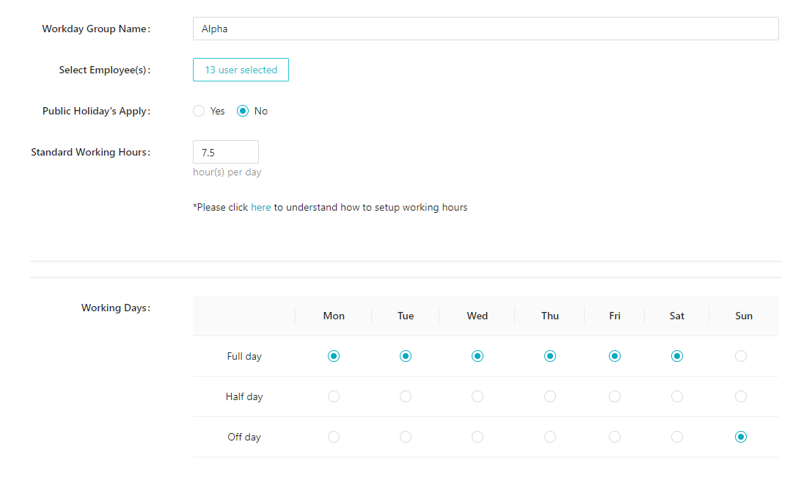Click the Wed column header
This screenshot has width=800, height=477.
(x=477, y=316)
